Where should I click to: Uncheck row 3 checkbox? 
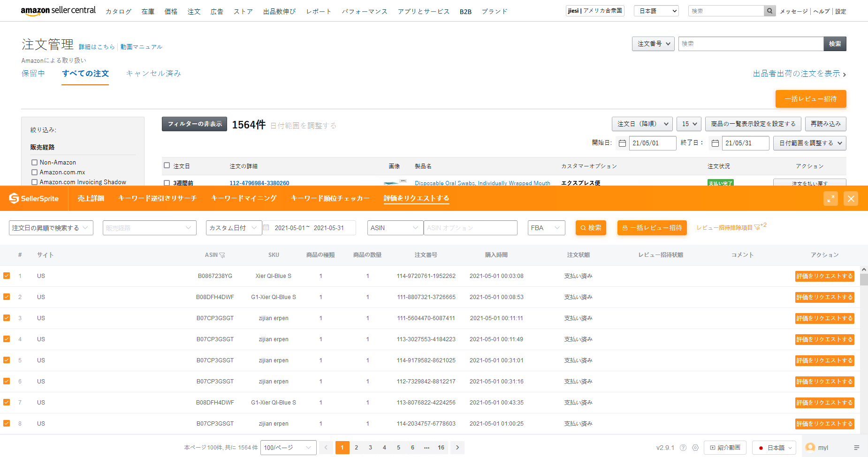[7, 318]
